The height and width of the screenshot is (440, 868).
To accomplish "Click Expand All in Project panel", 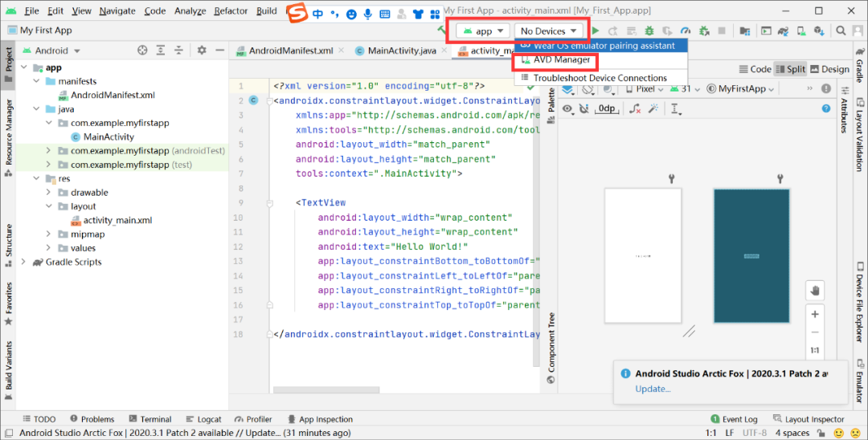I will pos(161,51).
